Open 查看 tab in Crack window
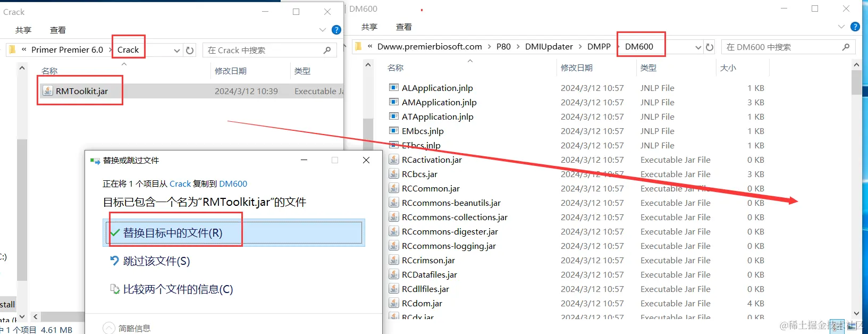Image resolution: width=868 pixels, height=334 pixels. pyautogui.click(x=58, y=30)
